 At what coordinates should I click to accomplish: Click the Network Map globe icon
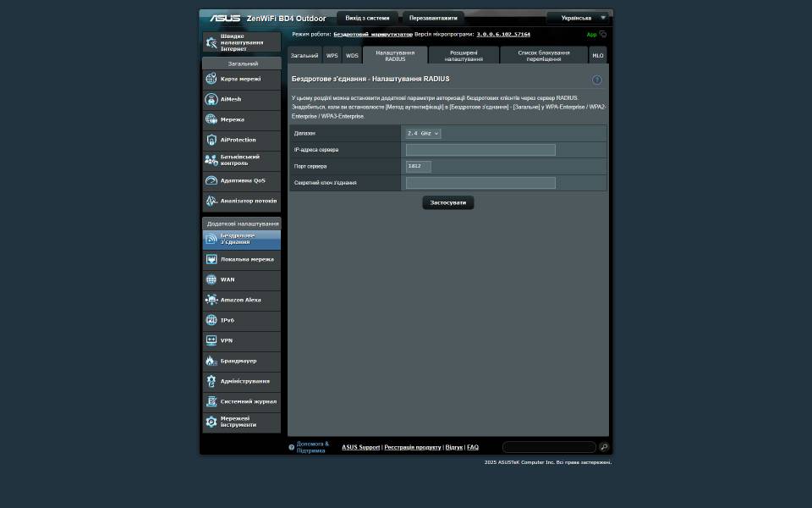click(x=211, y=79)
